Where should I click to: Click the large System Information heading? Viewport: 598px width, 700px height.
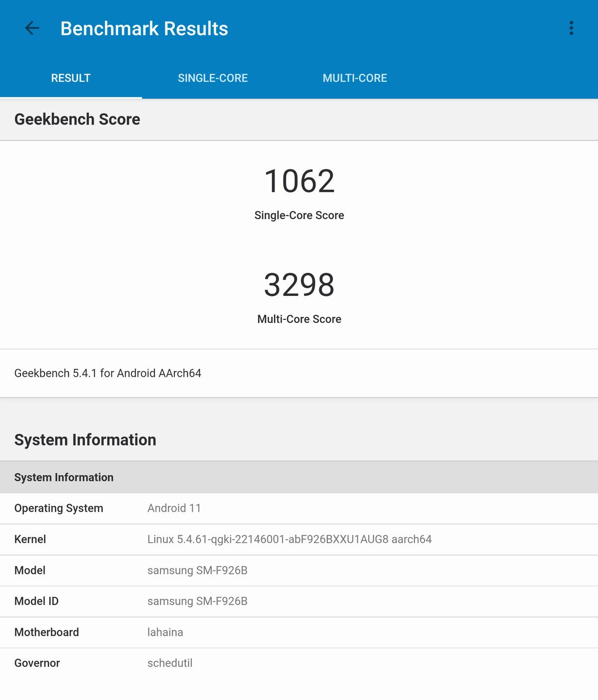(x=85, y=440)
